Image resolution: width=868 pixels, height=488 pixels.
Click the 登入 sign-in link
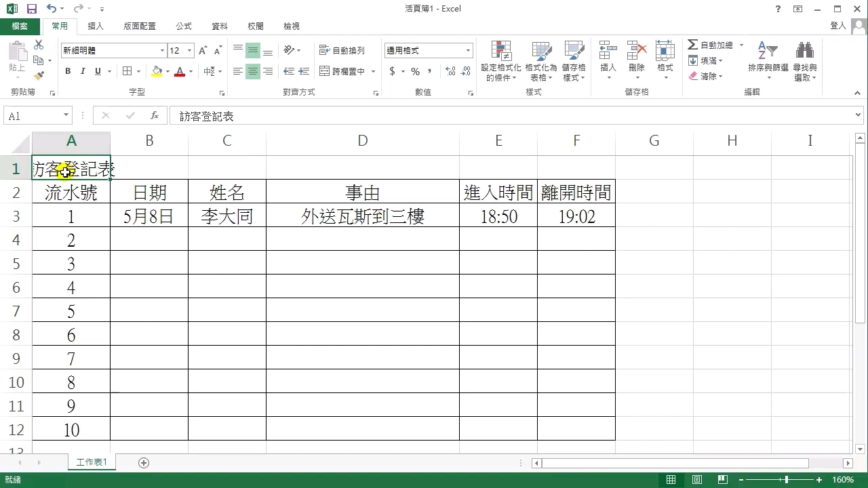838,26
